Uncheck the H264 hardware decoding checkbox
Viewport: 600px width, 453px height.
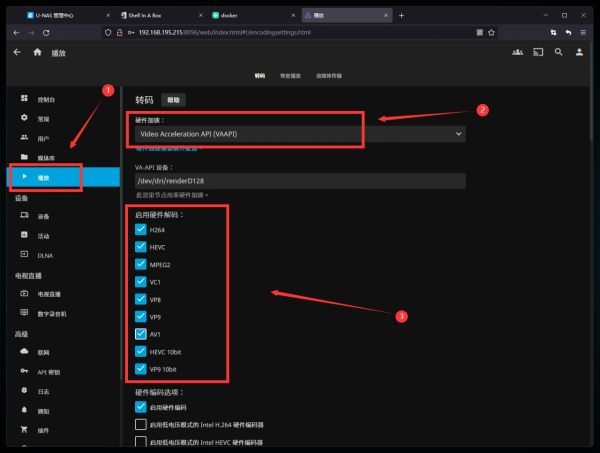pos(141,230)
